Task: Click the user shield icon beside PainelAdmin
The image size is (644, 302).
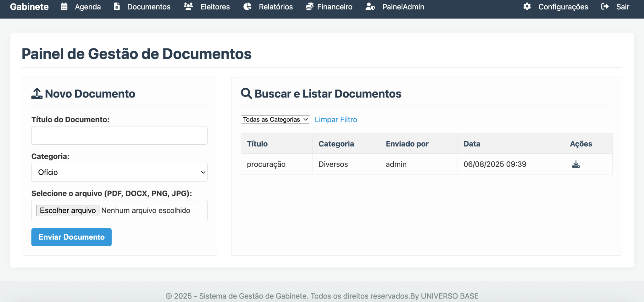Action: coord(370,7)
